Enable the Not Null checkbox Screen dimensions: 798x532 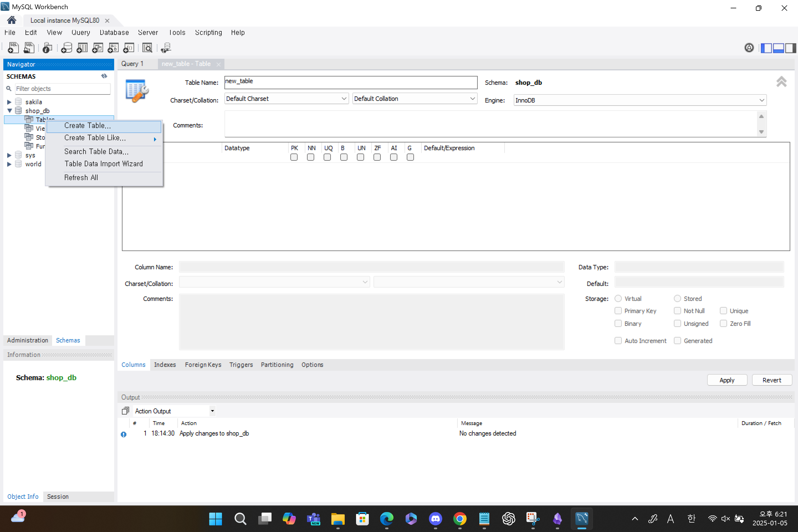[x=677, y=310]
